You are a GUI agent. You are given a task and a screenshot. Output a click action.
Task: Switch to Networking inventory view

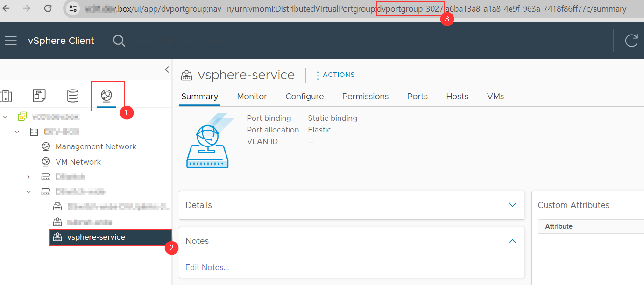point(107,96)
